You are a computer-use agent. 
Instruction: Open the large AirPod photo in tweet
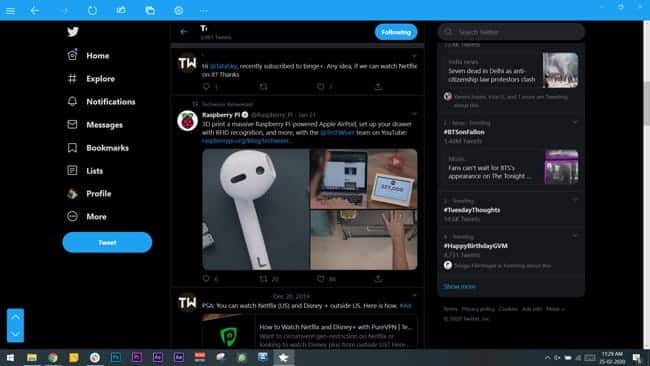point(256,209)
